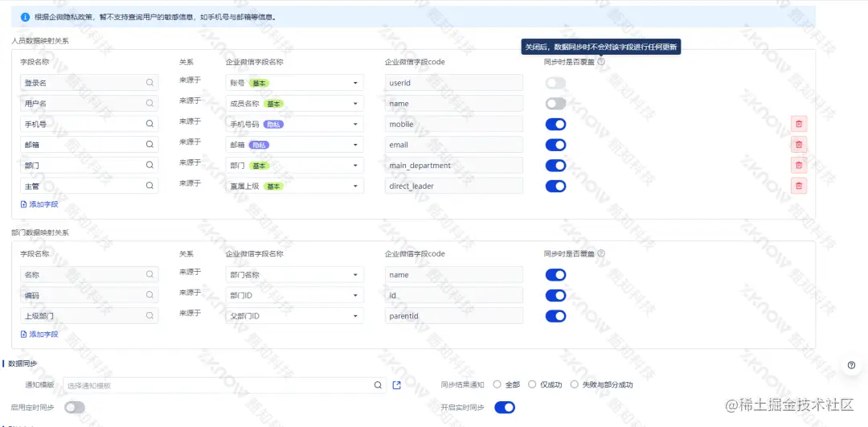The height and width of the screenshot is (427, 868).
Task: Open the 部门 基本 field dropdown
Action: (x=295, y=165)
